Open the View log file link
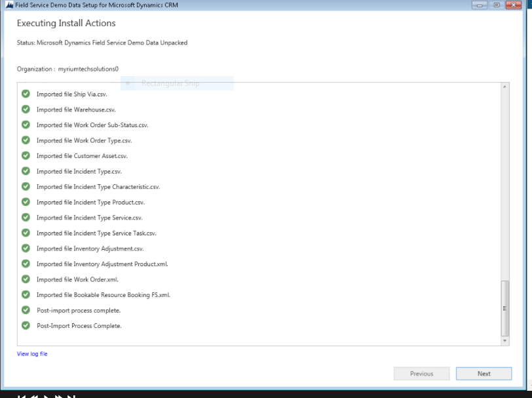Screen dimensions: 532x398 point(32,354)
